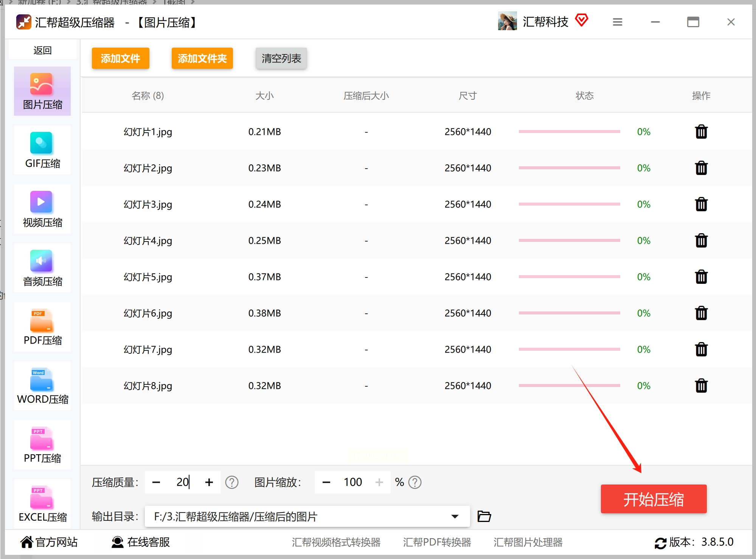Open the WORD压缩 tool
Image resolution: width=756 pixels, height=559 pixels.
pos(42,386)
